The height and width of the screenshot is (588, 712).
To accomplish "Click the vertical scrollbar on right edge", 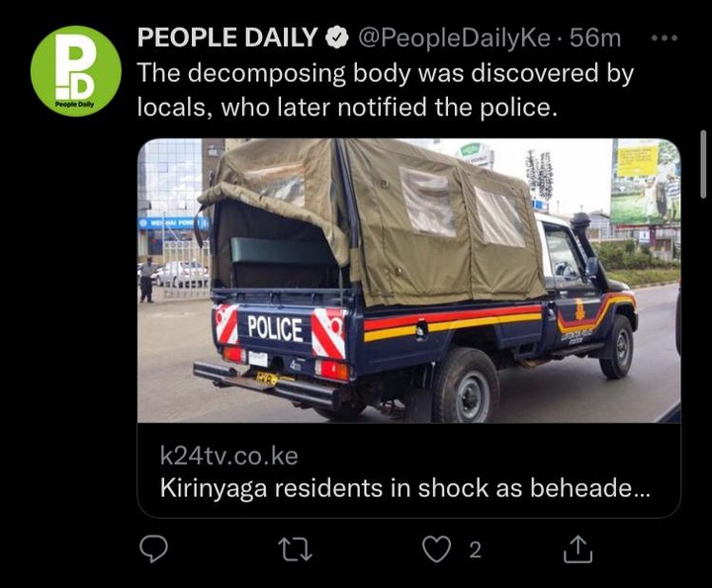I will pos(703,164).
